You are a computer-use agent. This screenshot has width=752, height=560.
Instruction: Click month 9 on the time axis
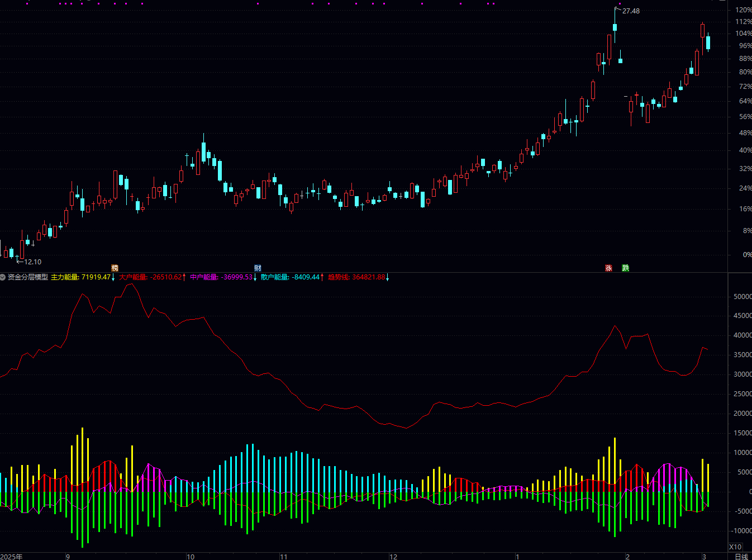point(68,557)
